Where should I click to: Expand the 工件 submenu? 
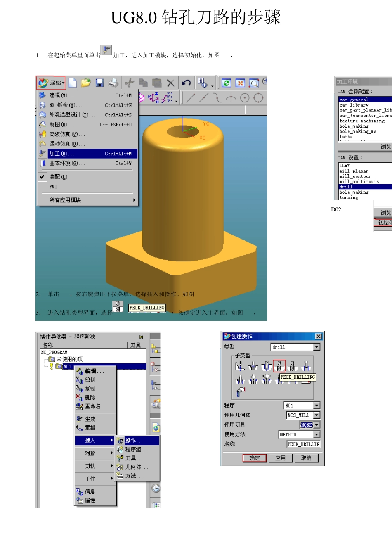click(95, 479)
